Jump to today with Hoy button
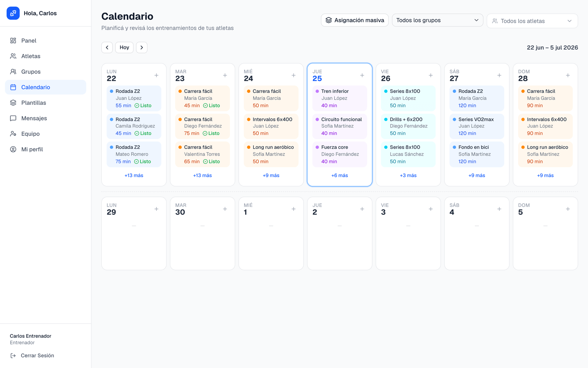Image resolution: width=588 pixels, height=368 pixels. click(x=124, y=47)
